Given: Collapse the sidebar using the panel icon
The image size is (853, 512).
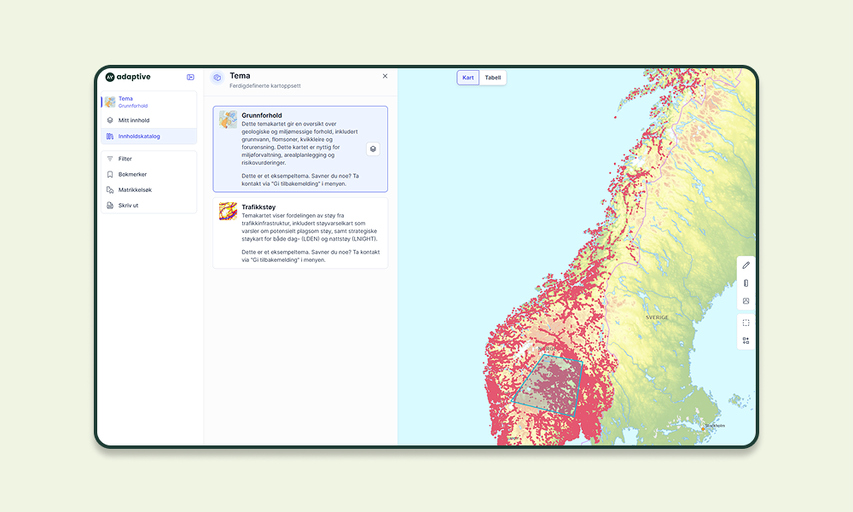Looking at the screenshot, I should 190,77.
